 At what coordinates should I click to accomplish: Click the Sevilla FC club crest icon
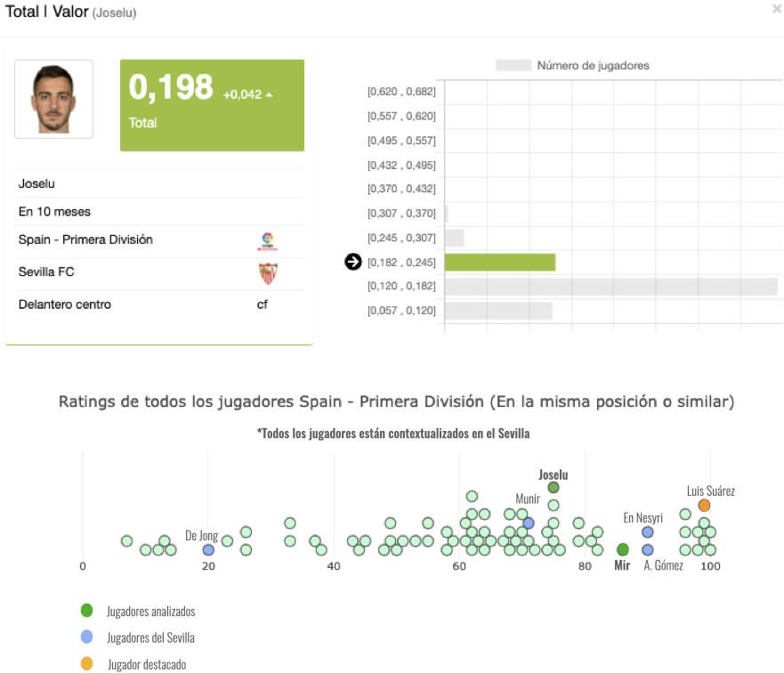[x=267, y=272]
